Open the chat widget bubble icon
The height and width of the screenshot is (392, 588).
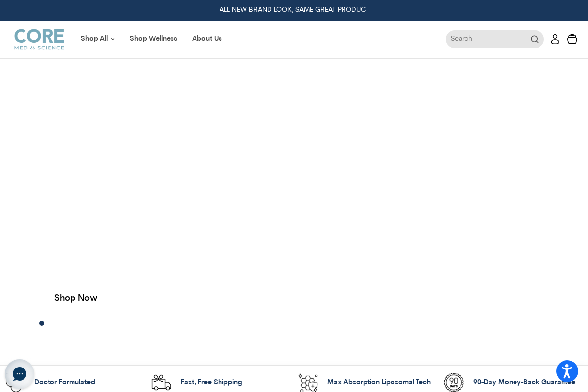(20, 374)
